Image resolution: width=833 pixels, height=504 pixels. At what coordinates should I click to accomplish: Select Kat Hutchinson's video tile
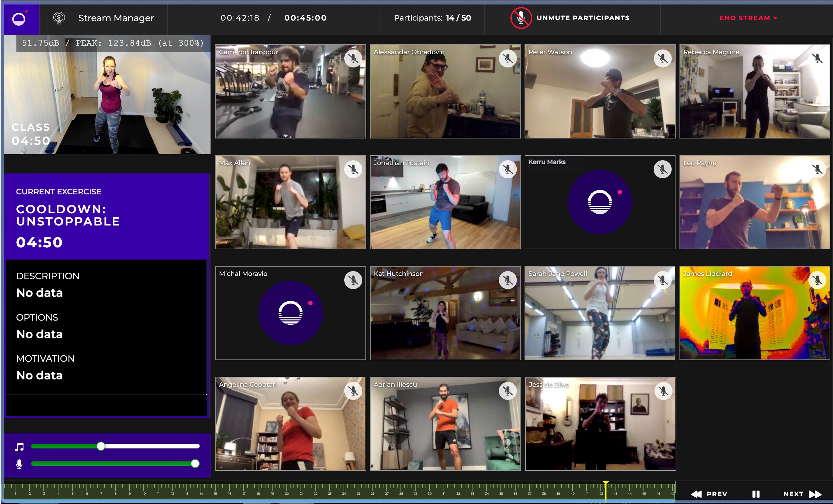pyautogui.click(x=445, y=313)
